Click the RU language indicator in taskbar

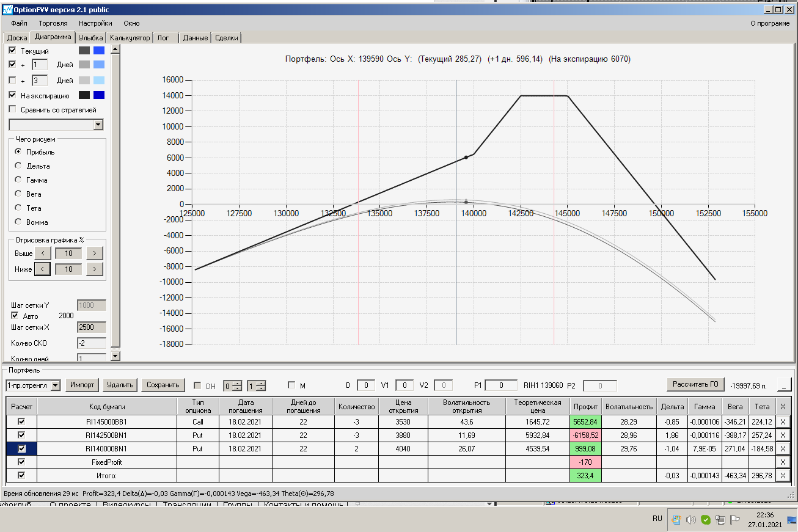click(657, 519)
